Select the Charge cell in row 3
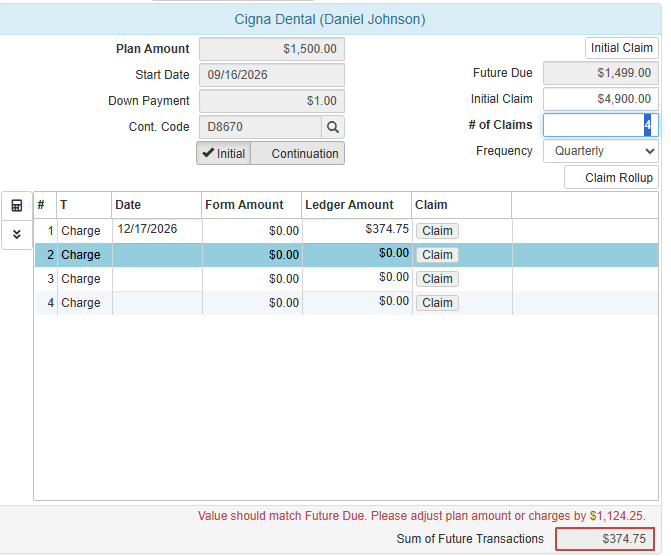Image resolution: width=671 pixels, height=556 pixels. point(84,279)
